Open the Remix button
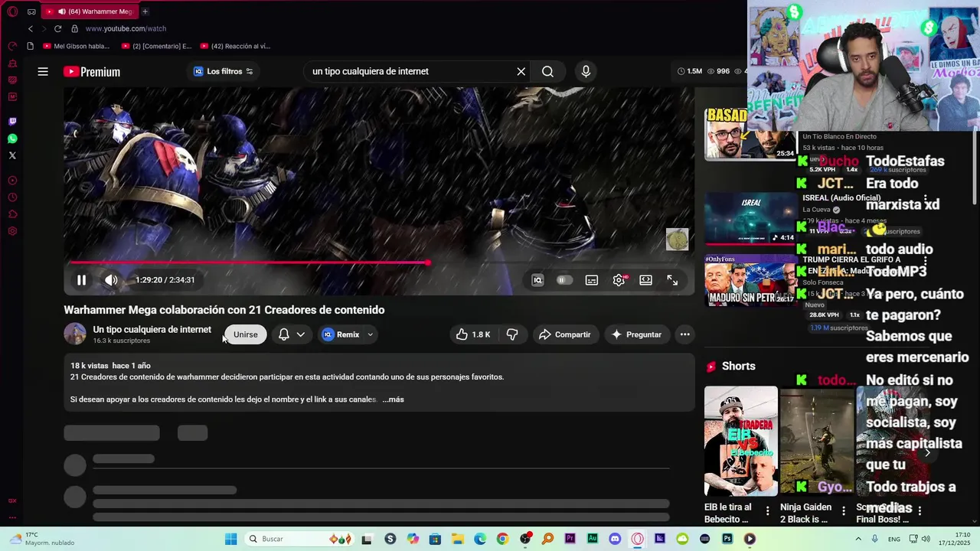The height and width of the screenshot is (551, 980). point(341,334)
